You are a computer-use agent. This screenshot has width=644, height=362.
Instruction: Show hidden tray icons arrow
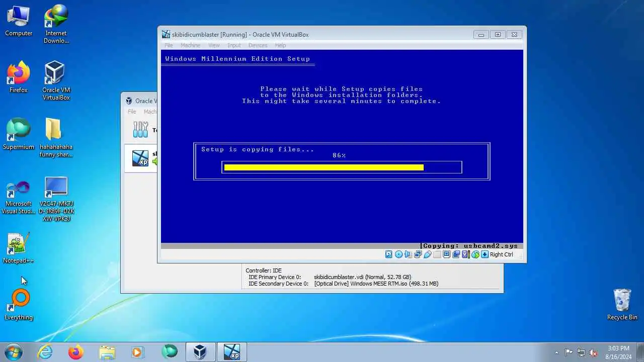556,352
